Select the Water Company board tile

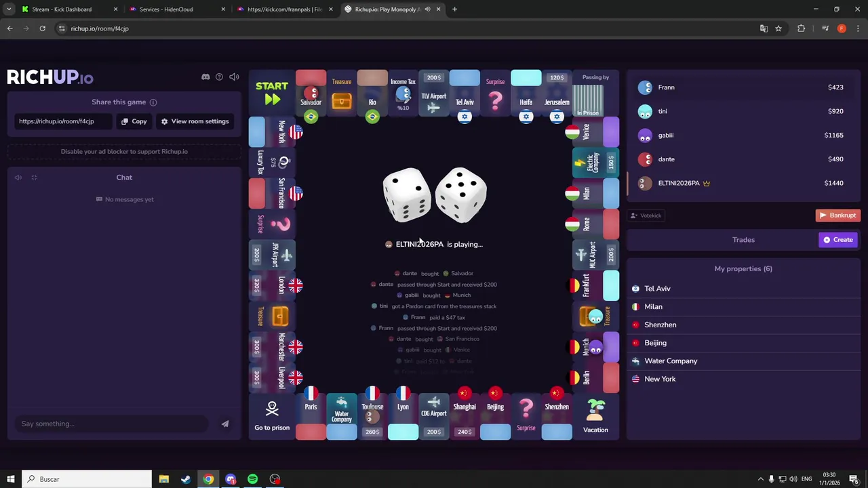342,415
